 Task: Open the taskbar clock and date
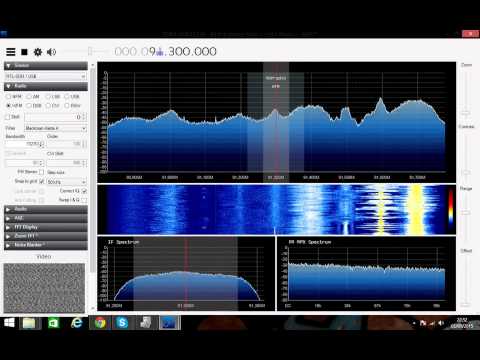[x=462, y=323]
